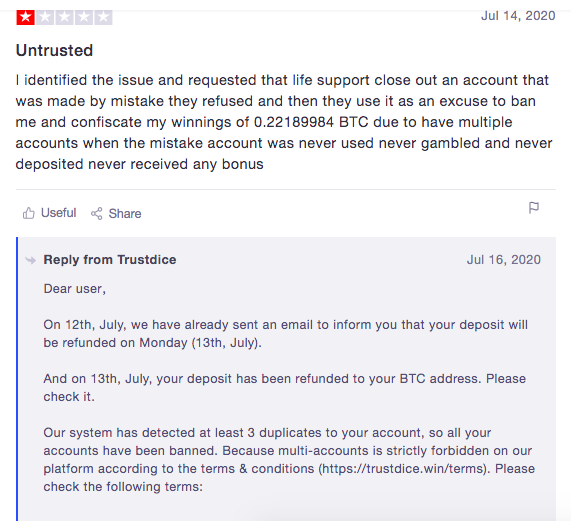Open the Untrusted review title

coord(54,50)
